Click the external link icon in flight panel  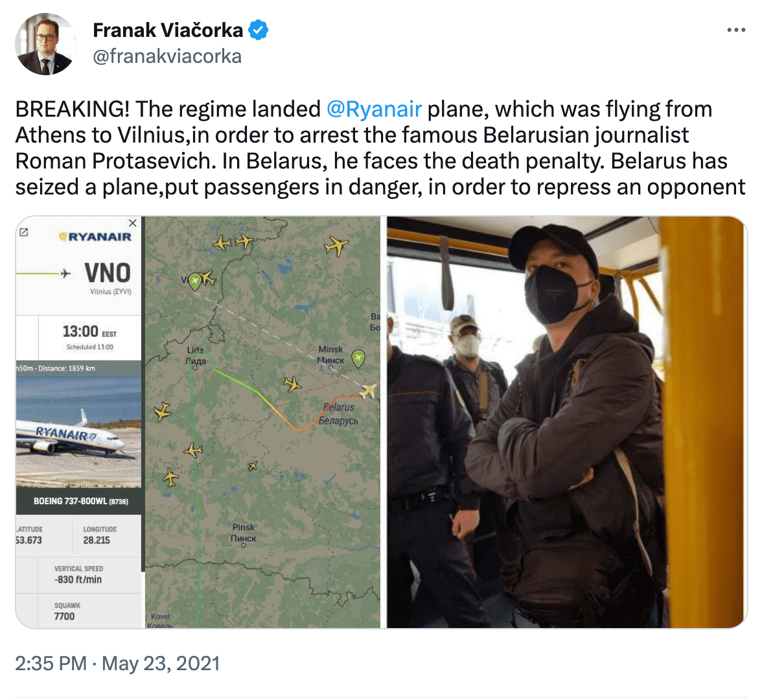click(23, 232)
